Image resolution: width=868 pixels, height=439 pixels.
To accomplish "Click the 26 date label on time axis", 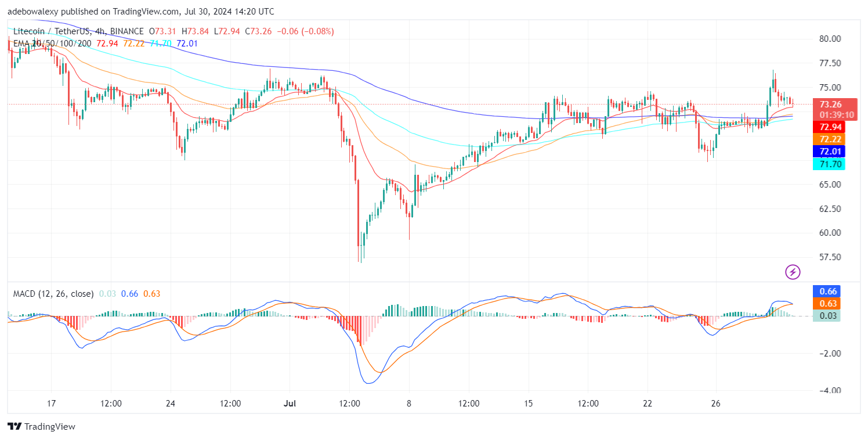I will click(x=716, y=404).
